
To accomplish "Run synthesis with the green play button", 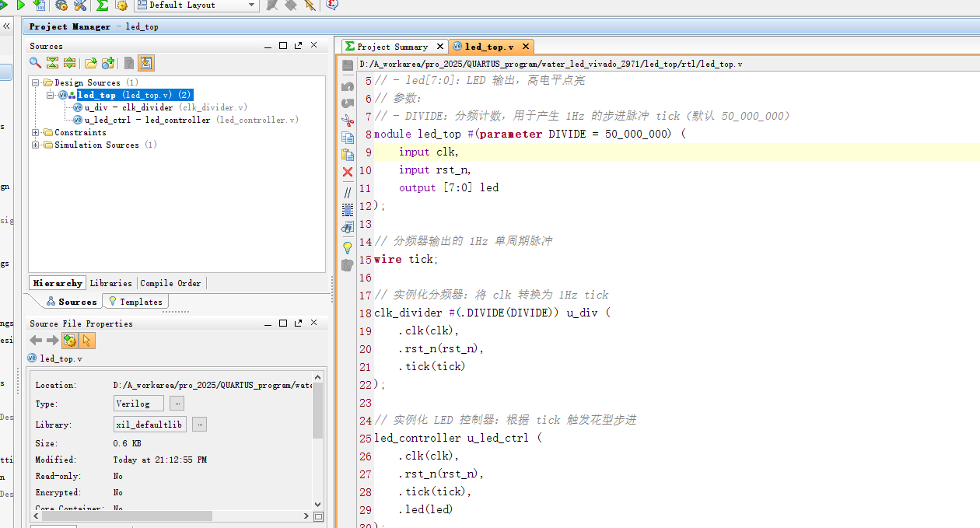I will point(21,5).
